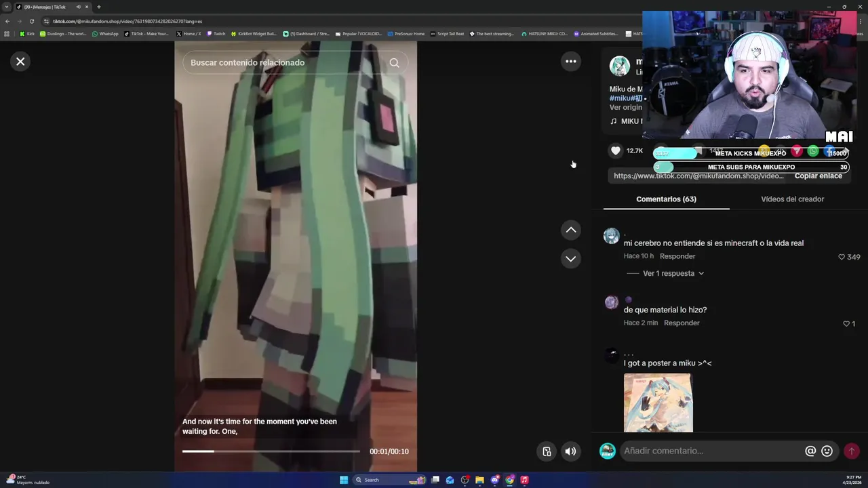Open the Kick bookmark

pos(27,33)
